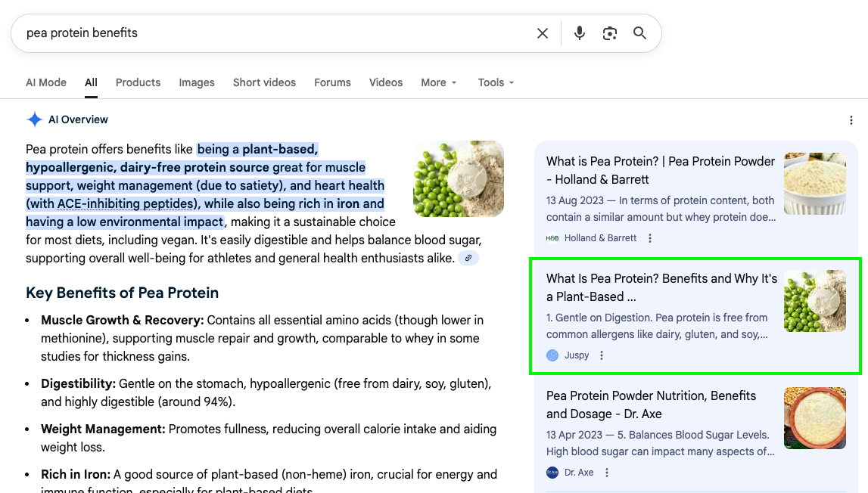Open the Juspy 'What Is Pea Protein?' article
Viewport: 868px width, 493px height.
coord(661,288)
